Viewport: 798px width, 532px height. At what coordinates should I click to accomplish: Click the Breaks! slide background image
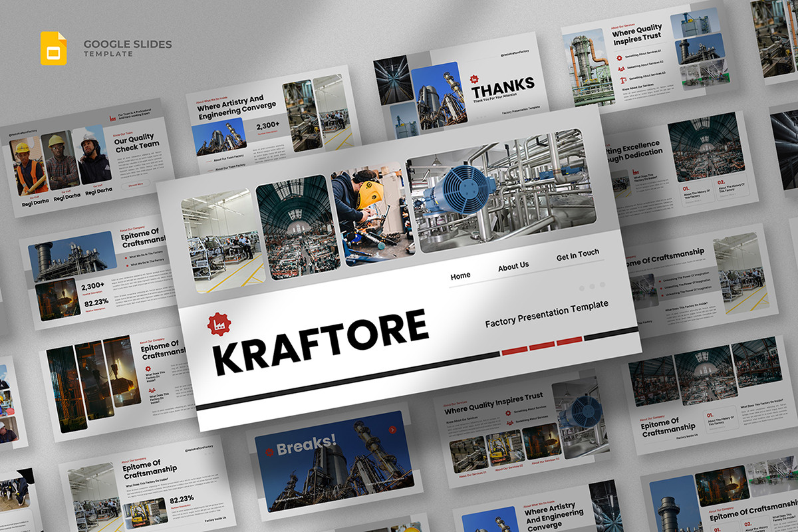click(x=333, y=461)
